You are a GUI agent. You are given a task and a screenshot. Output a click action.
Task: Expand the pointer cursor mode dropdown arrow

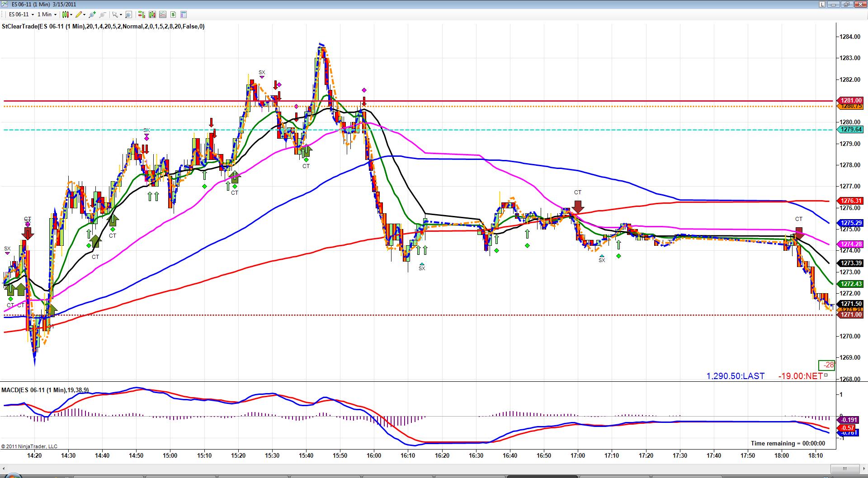[x=121, y=15]
